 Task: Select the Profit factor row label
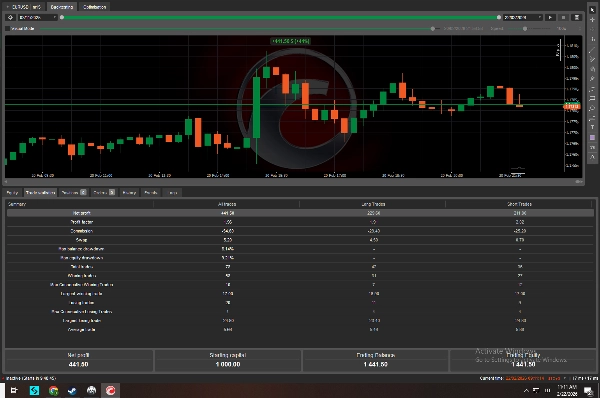tap(82, 222)
